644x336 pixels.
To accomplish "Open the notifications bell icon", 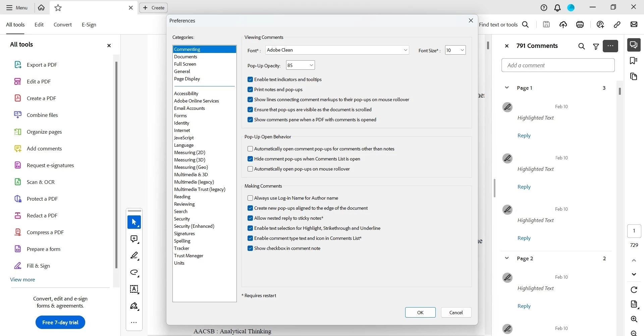I will click(557, 8).
